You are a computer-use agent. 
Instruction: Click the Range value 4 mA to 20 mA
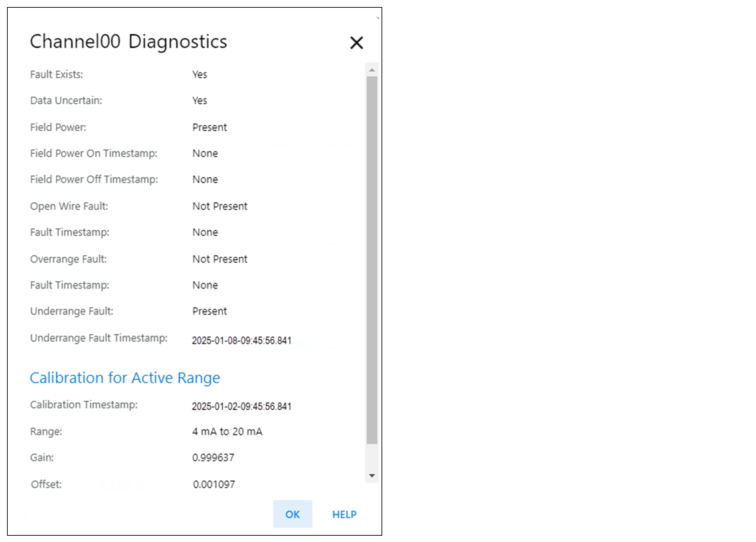tap(227, 431)
